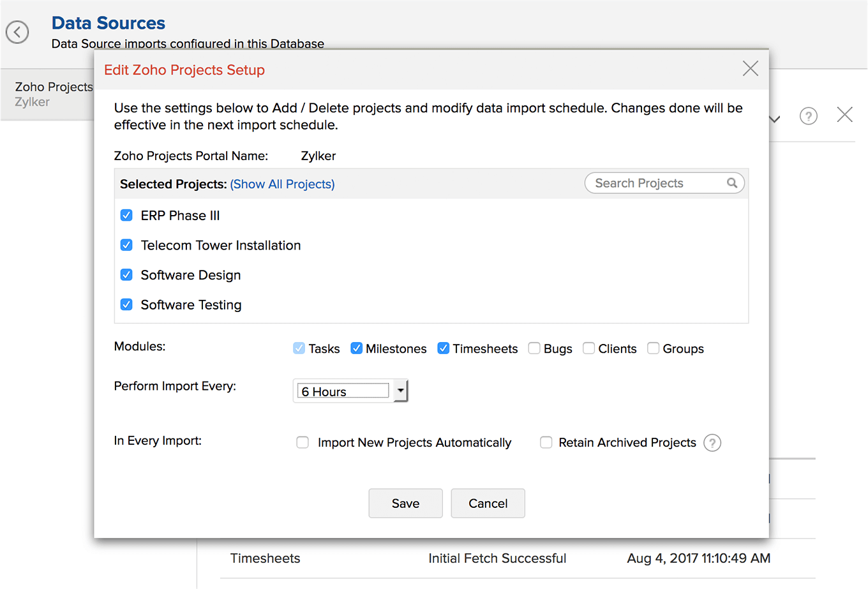Cancel the setup changes
The width and height of the screenshot is (868, 589).
coord(488,503)
